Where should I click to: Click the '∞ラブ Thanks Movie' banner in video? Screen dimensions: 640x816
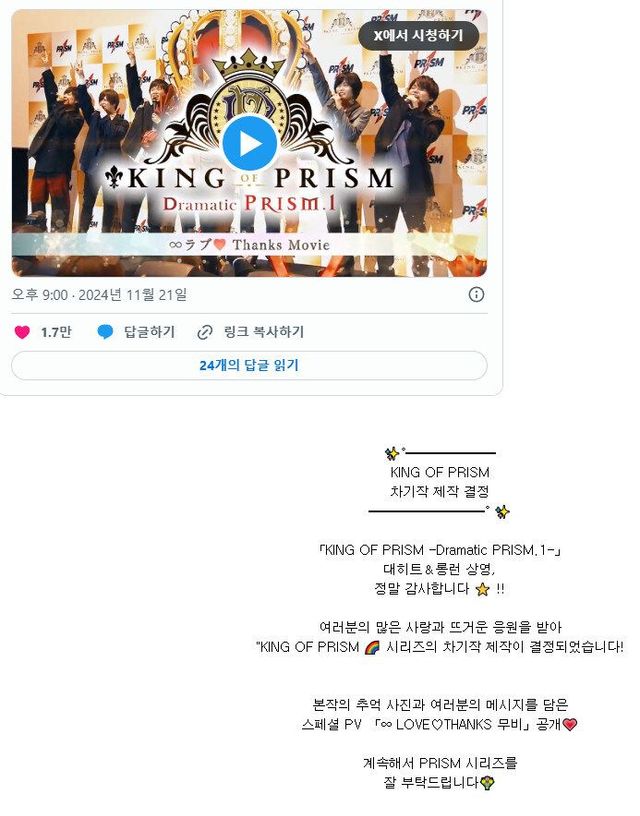(x=249, y=245)
